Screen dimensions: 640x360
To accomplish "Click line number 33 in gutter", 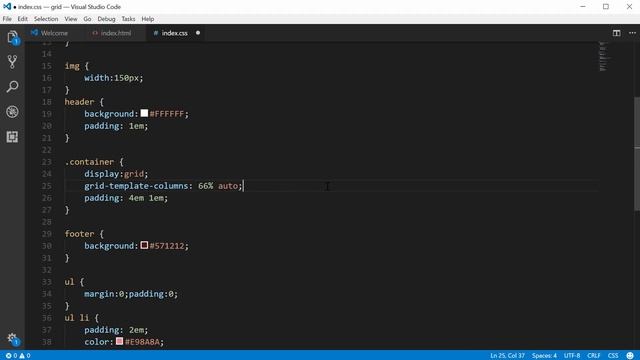I will (47, 282).
